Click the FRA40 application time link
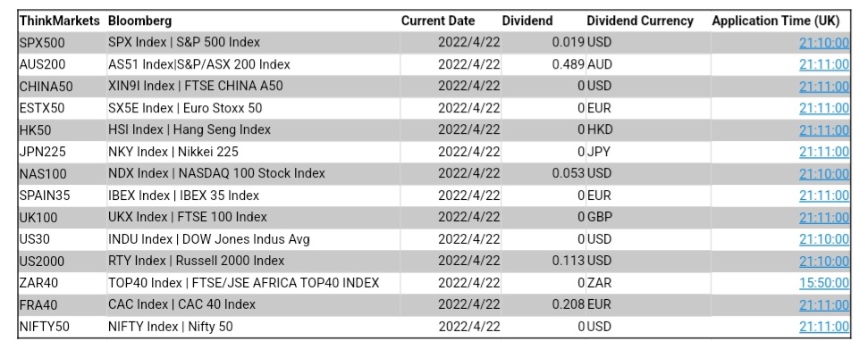This screenshot has width=868, height=341. [x=823, y=304]
